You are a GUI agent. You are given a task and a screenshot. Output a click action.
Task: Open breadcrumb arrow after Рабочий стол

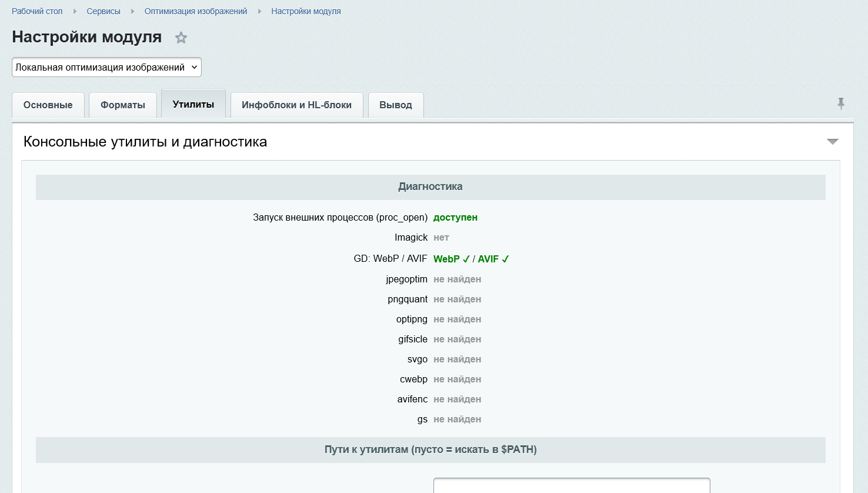[75, 11]
